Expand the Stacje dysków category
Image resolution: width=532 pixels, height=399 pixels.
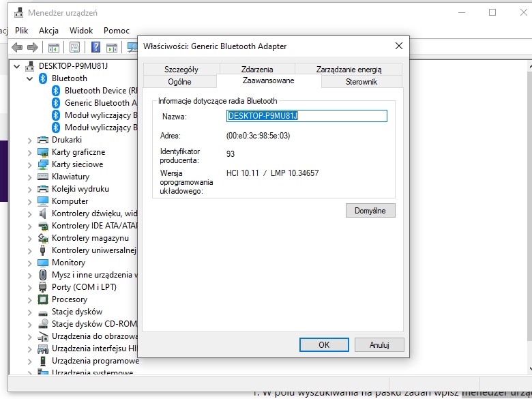tap(30, 312)
